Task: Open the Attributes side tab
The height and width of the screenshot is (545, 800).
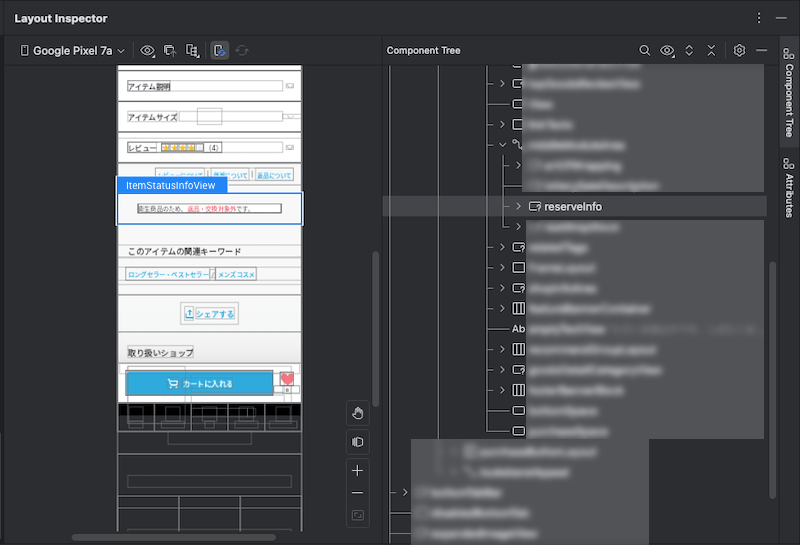Action: (x=789, y=187)
